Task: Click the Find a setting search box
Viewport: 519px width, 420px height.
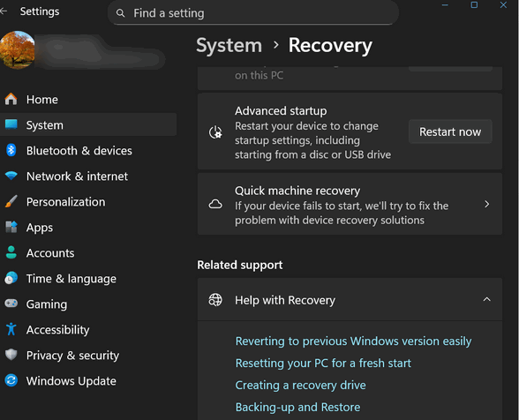Action: tap(253, 13)
